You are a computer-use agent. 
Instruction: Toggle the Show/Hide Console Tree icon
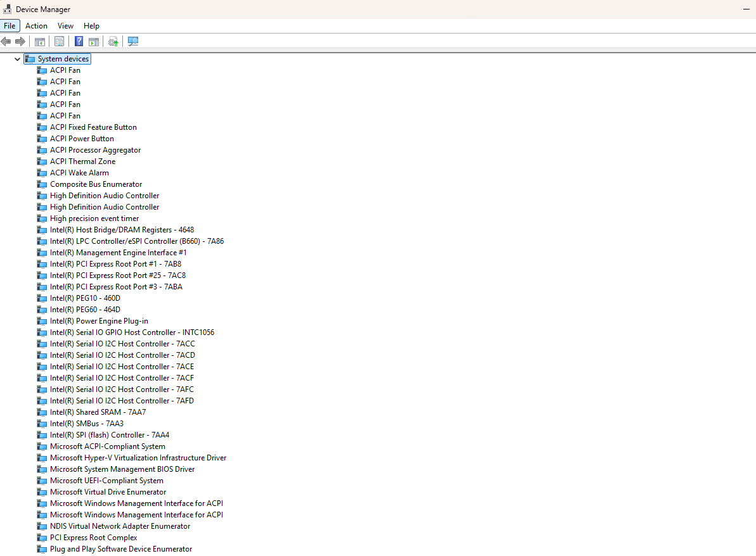click(40, 41)
